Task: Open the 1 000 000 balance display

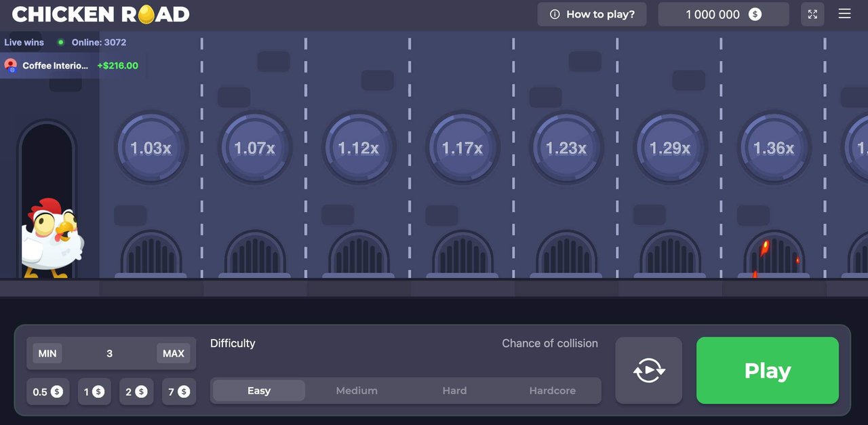Action: pyautogui.click(x=724, y=14)
